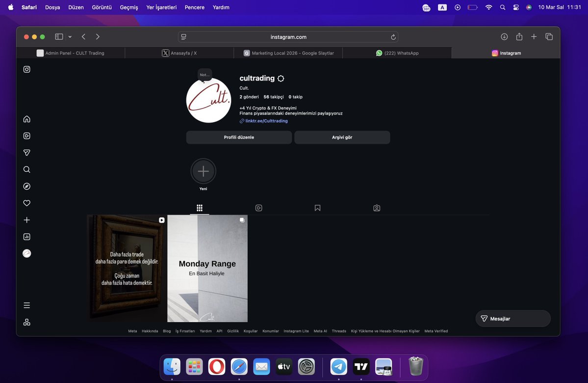The height and width of the screenshot is (383, 588).
Task: Switch to Marketing Local 2026 Google Slaytlar tab
Action: tap(288, 53)
